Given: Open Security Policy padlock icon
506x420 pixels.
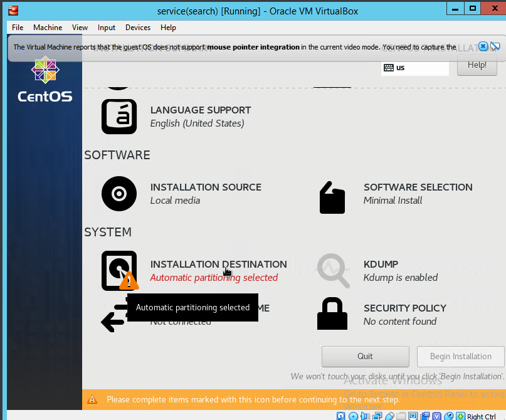Looking at the screenshot, I should point(332,313).
